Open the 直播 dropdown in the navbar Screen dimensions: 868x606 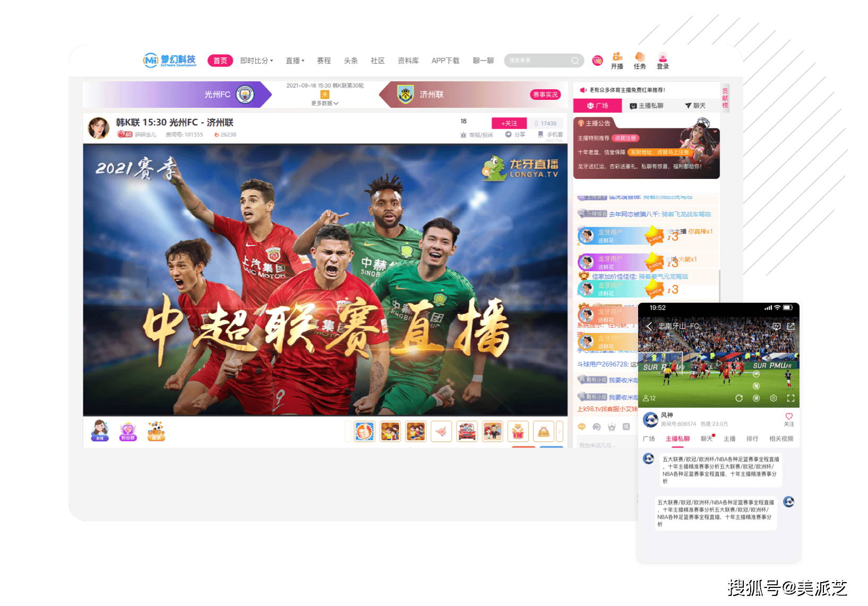pyautogui.click(x=295, y=61)
